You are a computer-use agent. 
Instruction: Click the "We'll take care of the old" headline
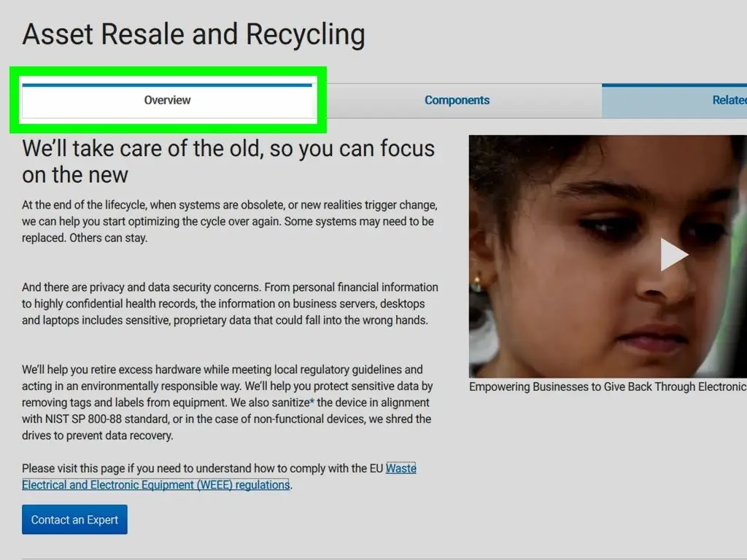tap(228, 161)
